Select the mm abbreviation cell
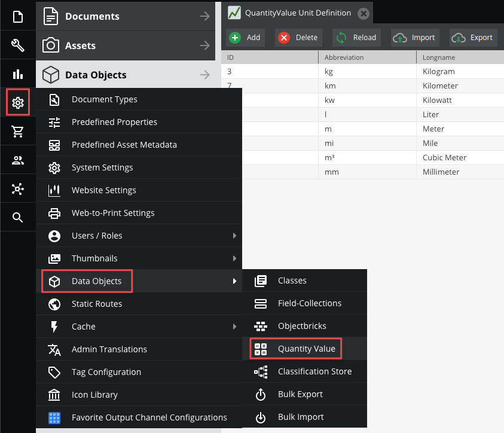Viewport: 504px width, 433px height. (367, 172)
